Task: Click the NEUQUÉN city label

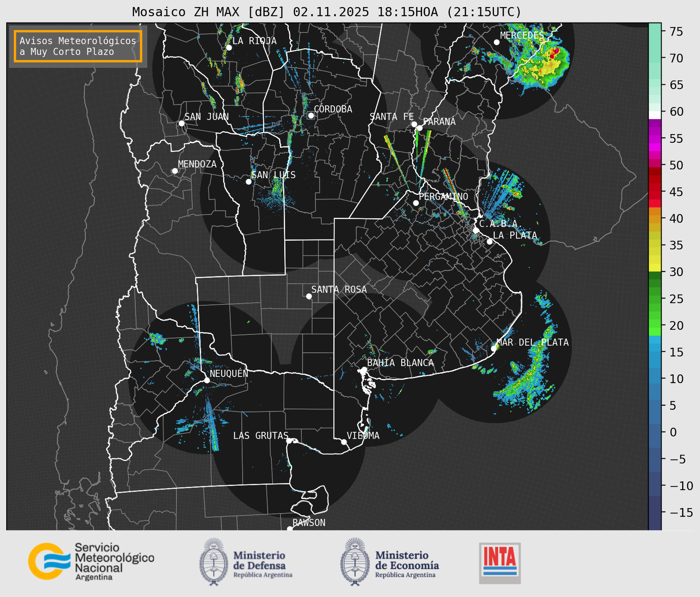Action: coord(229,373)
